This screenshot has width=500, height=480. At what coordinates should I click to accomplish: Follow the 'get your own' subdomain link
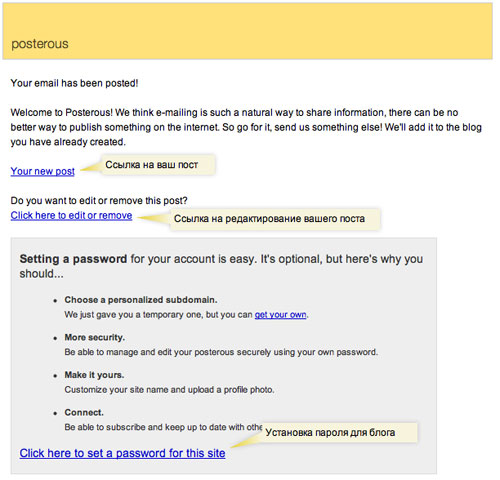[280, 315]
